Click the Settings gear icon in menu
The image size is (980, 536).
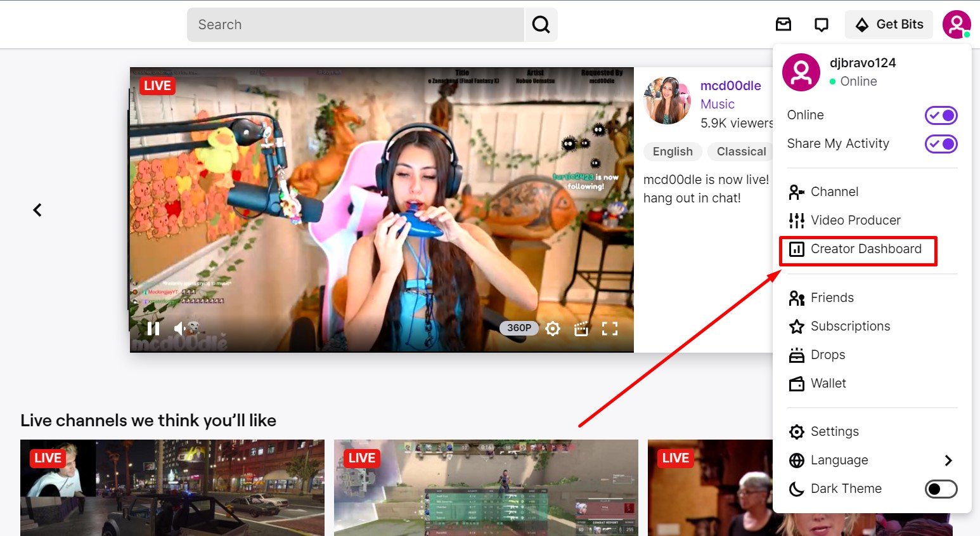pyautogui.click(x=797, y=432)
